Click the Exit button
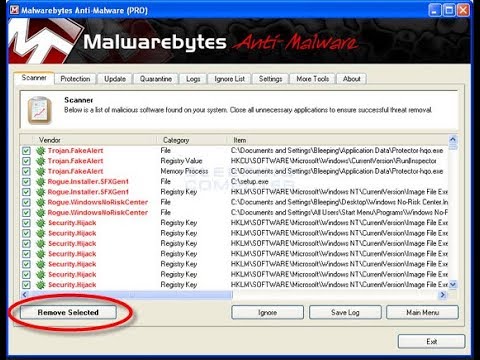Screen dimensions: 480x360 [x=431, y=341]
